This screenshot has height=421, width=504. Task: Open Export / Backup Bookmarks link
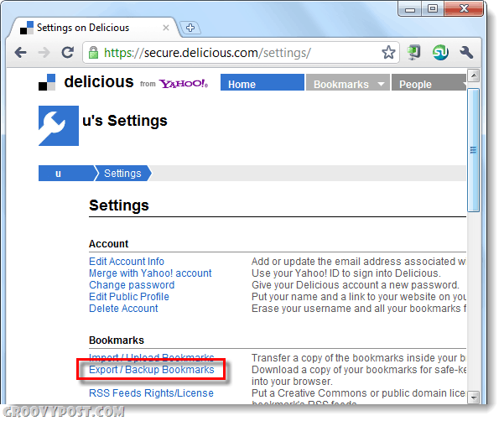[152, 370]
